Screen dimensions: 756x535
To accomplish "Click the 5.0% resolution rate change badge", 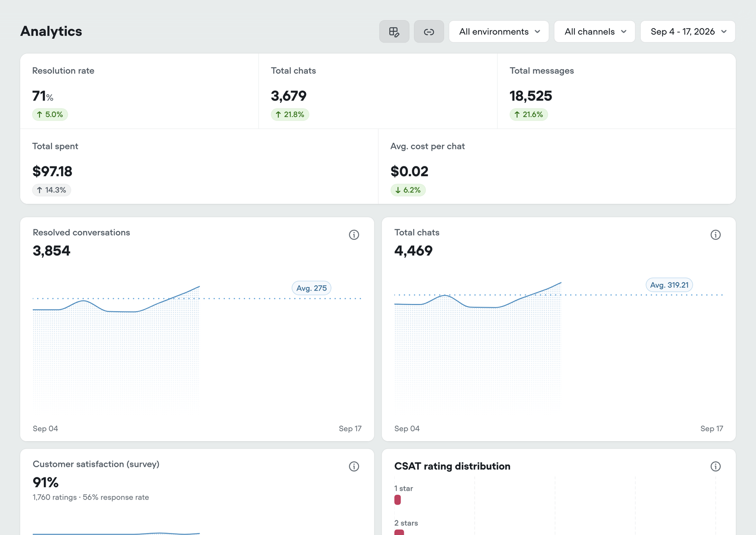I will 50,114.
